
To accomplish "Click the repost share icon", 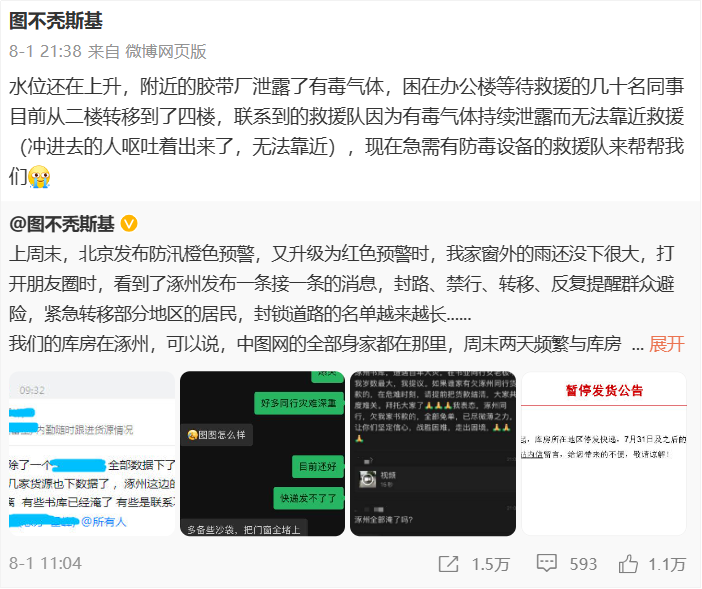I will pyautogui.click(x=448, y=564).
